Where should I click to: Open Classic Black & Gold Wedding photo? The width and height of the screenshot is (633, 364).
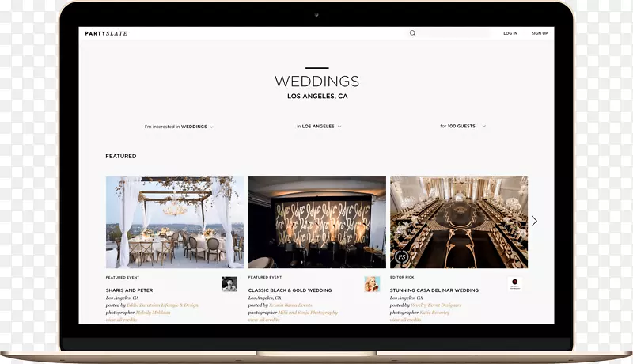(x=317, y=222)
